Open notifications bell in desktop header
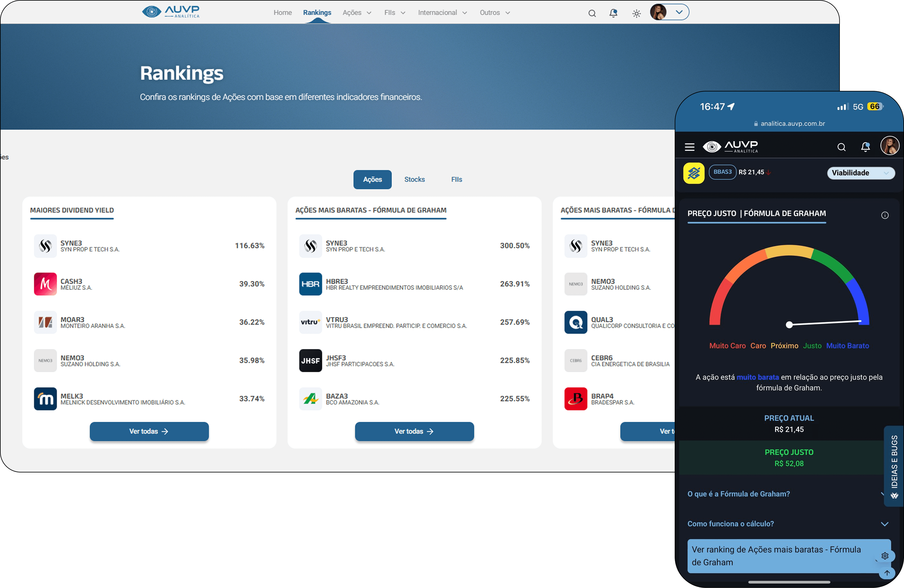The width and height of the screenshot is (904, 588). (613, 13)
